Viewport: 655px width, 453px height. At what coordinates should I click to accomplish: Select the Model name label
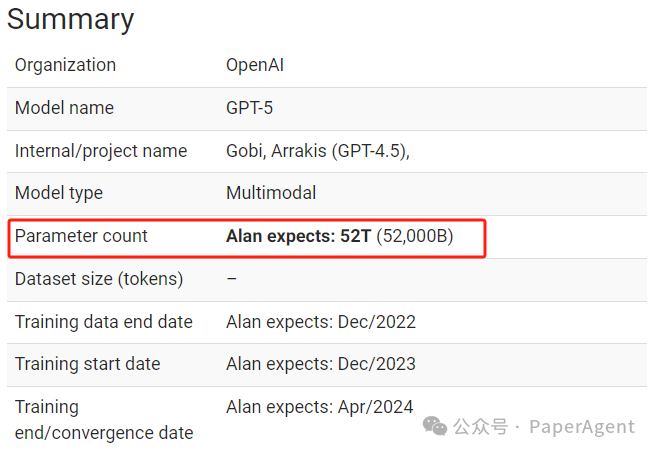(64, 108)
